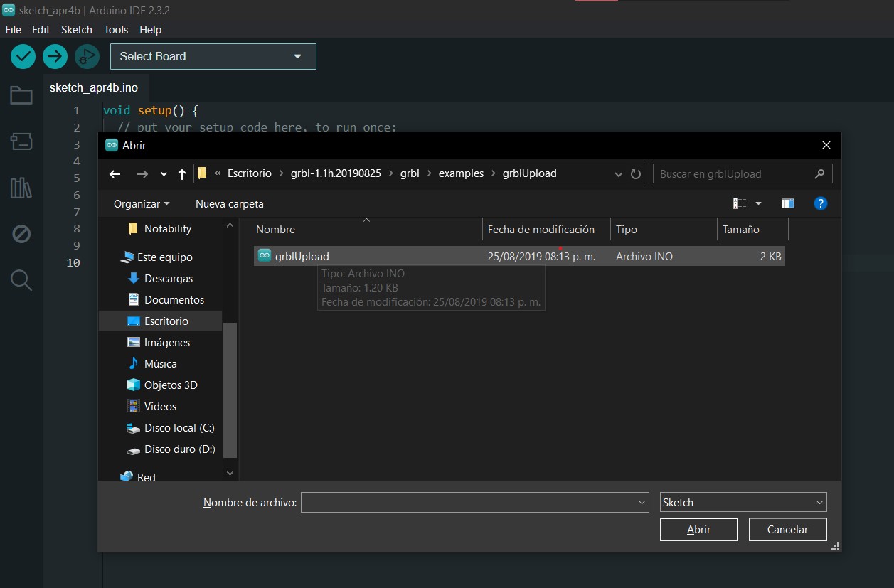The width and height of the screenshot is (894, 588).
Task: Select Notability in navigation pane
Action: coord(160,229)
